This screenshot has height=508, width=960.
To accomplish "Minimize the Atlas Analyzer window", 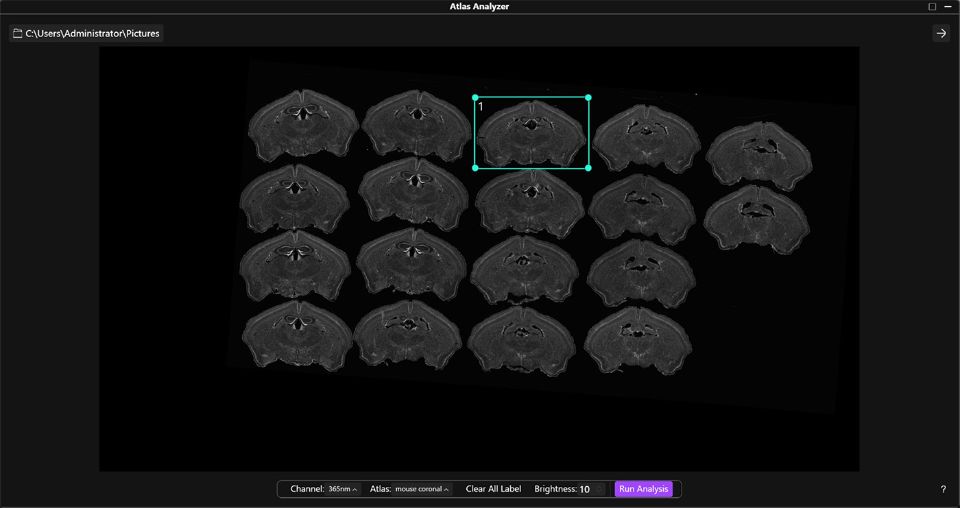I will click(947, 6).
